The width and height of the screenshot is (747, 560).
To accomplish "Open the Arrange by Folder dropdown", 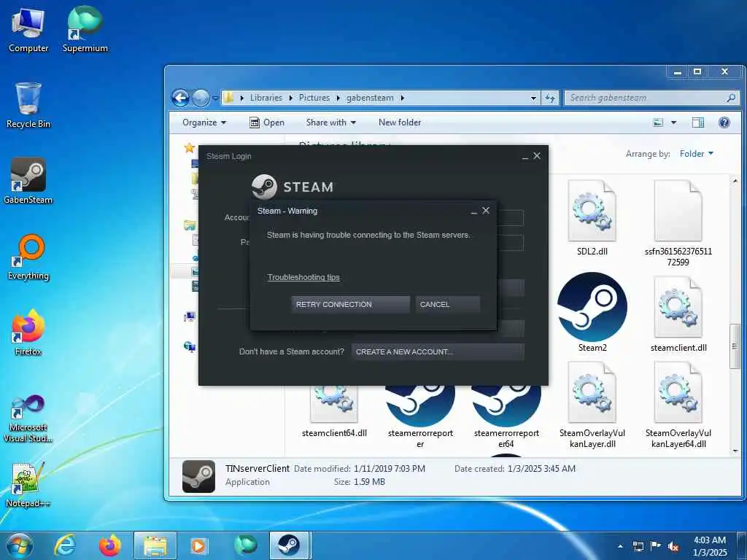I will 697,154.
